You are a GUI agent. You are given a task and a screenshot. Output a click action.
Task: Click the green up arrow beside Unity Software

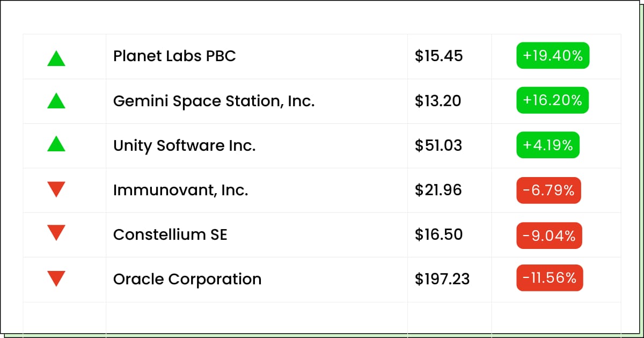point(56,143)
